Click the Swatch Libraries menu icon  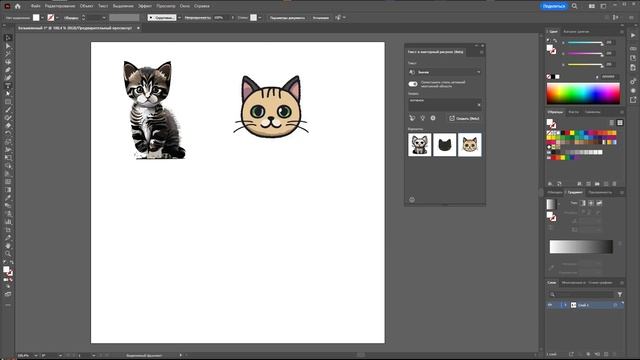pyautogui.click(x=550, y=184)
